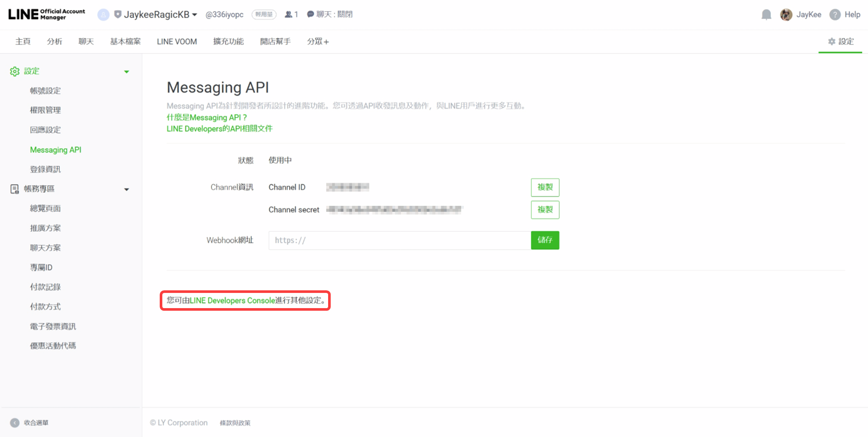This screenshot has height=437, width=868.
Task: Open the notifications bell
Action: coord(766,15)
